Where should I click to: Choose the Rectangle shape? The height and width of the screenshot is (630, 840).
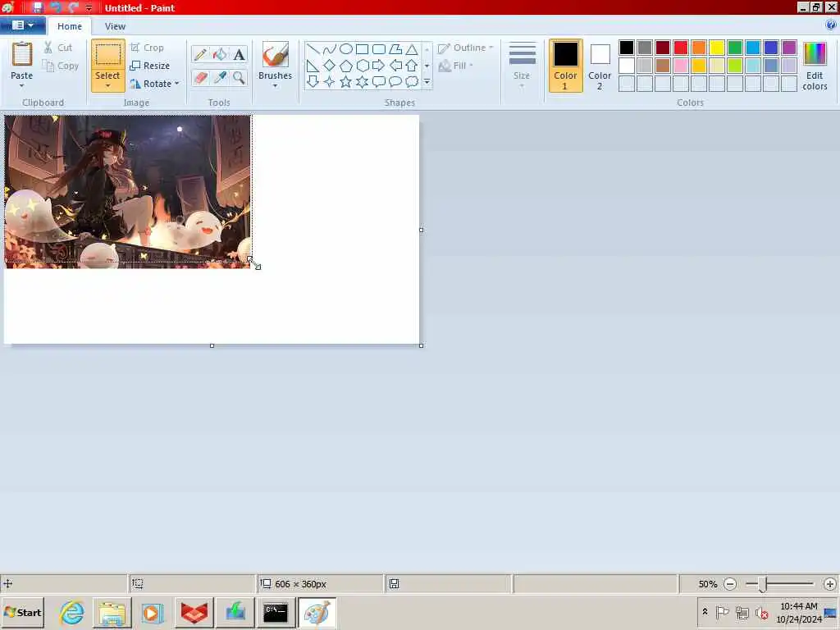click(x=362, y=49)
